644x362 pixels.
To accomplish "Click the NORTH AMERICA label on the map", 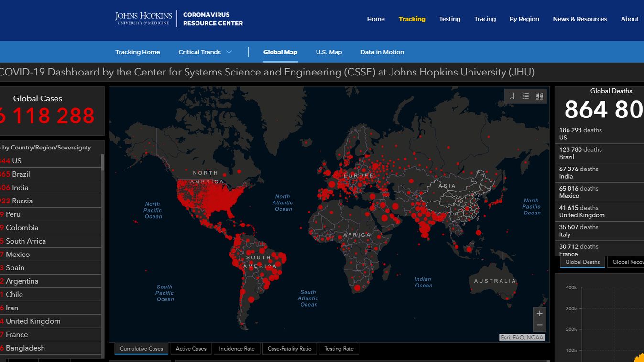I will (x=207, y=177).
